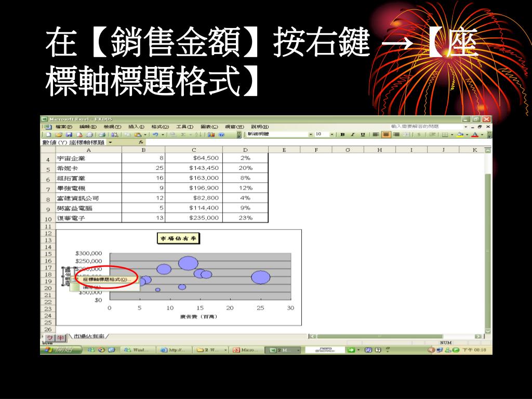Click the Research binoculars icon

pyautogui.click(x=115, y=135)
